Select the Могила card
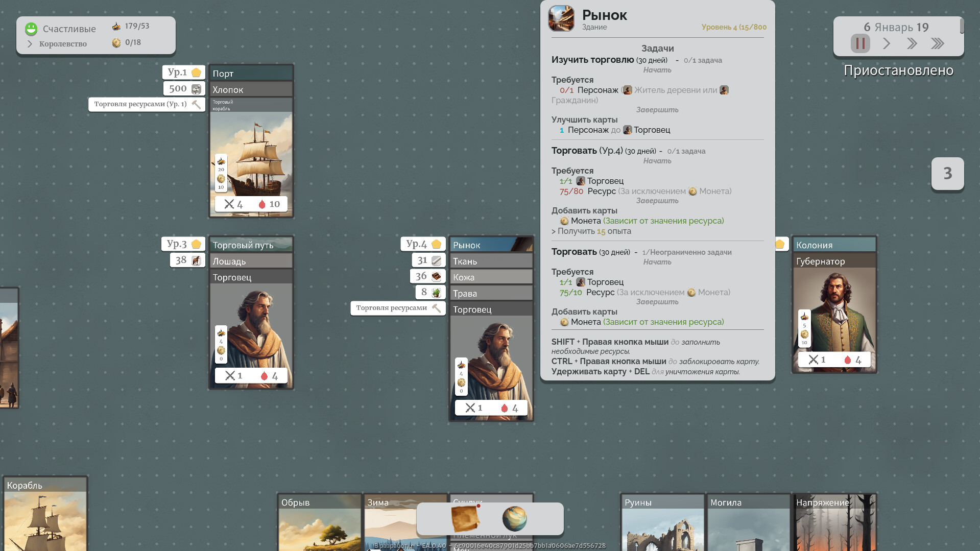 coord(749,522)
